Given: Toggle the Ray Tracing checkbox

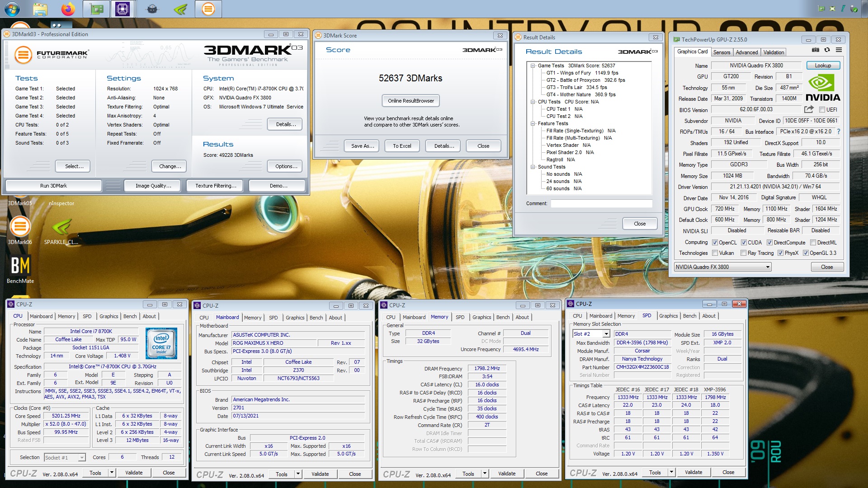Looking at the screenshot, I should coord(743,253).
